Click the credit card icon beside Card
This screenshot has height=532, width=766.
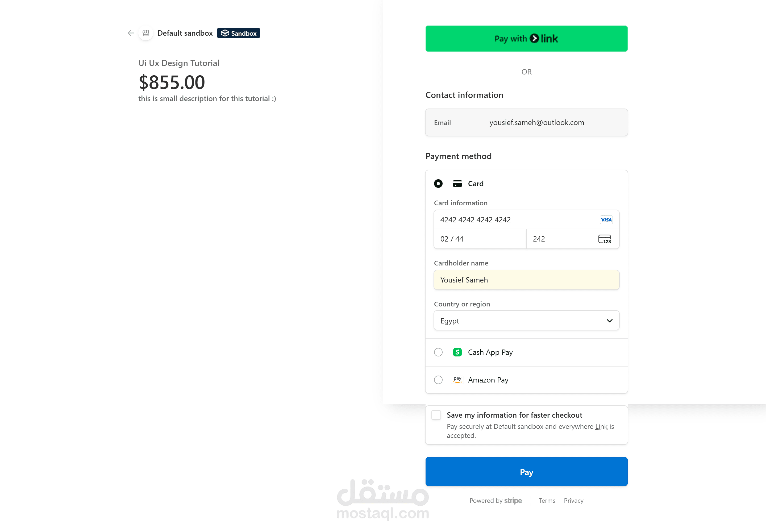pyautogui.click(x=457, y=184)
